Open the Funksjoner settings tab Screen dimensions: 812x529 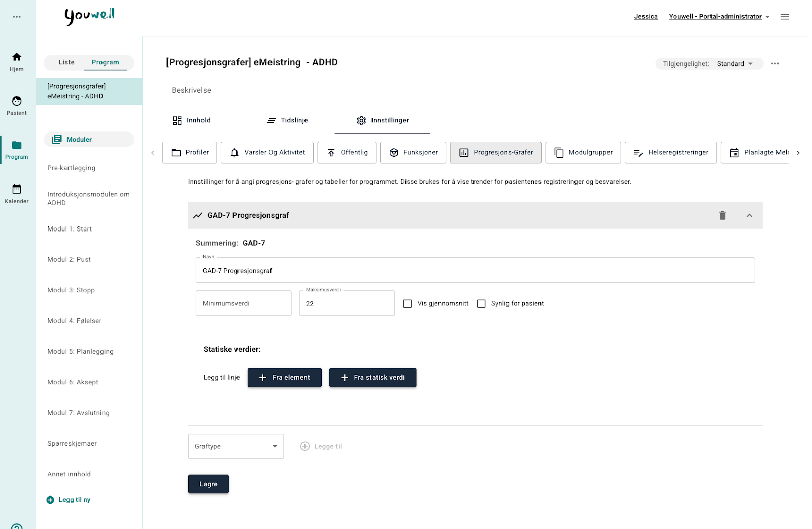(x=414, y=153)
